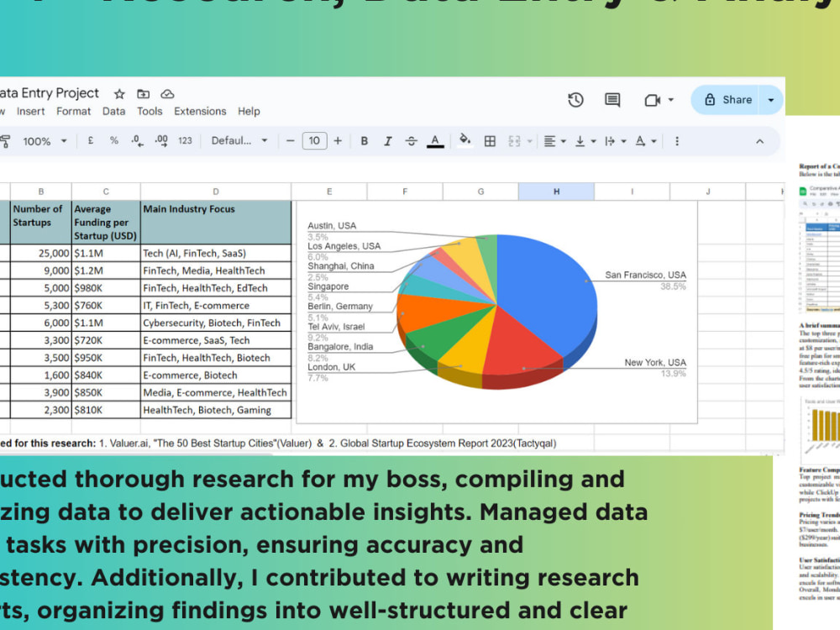Image resolution: width=840 pixels, height=630 pixels.
Task: Open the three-dot more toolbar options
Action: (677, 141)
